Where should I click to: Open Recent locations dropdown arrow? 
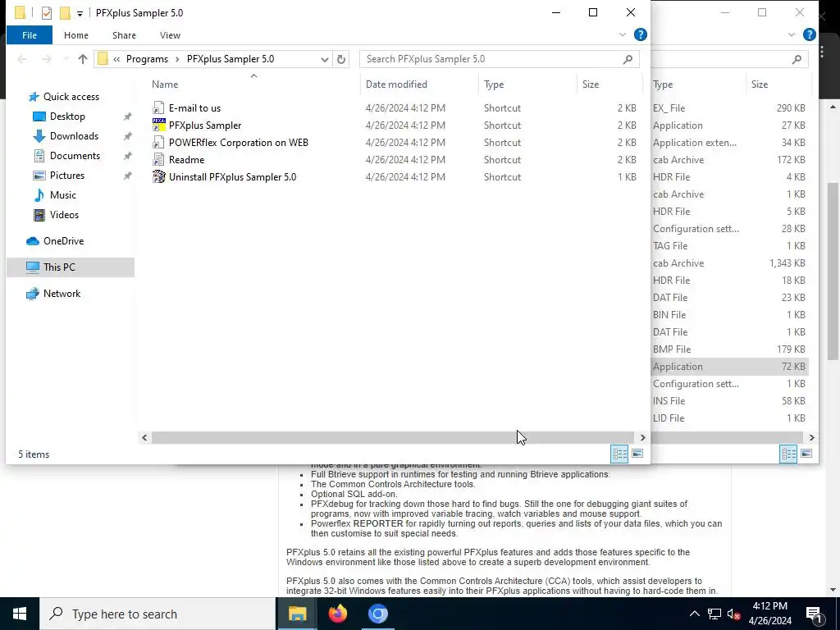[x=66, y=59]
